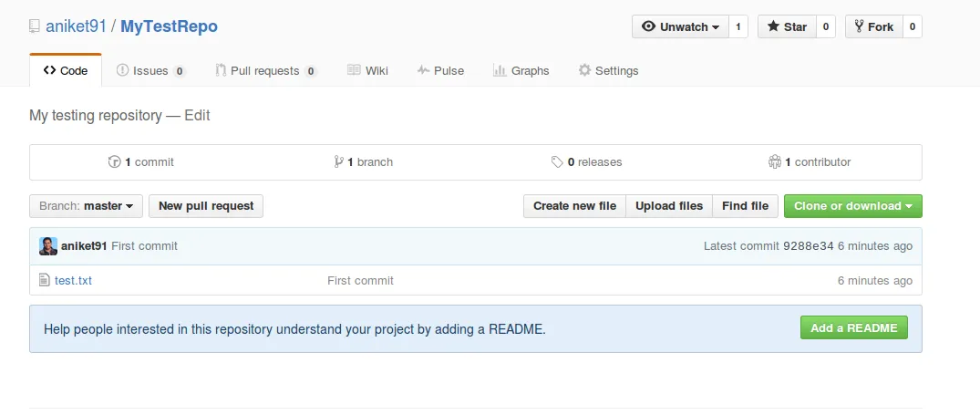Click the contributors people icon
The width and height of the screenshot is (980, 415).
click(775, 162)
